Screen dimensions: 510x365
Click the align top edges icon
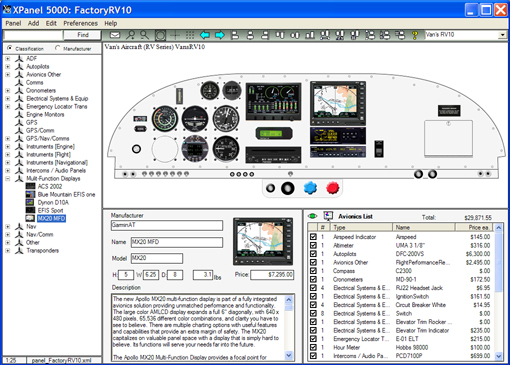pos(280,35)
